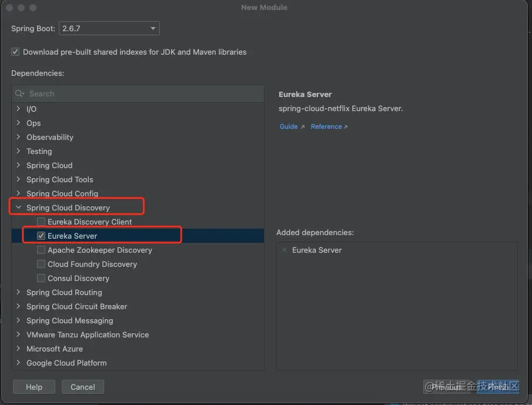Uncheck the Eureka Server checkbox
This screenshot has width=532, height=405.
(x=41, y=236)
